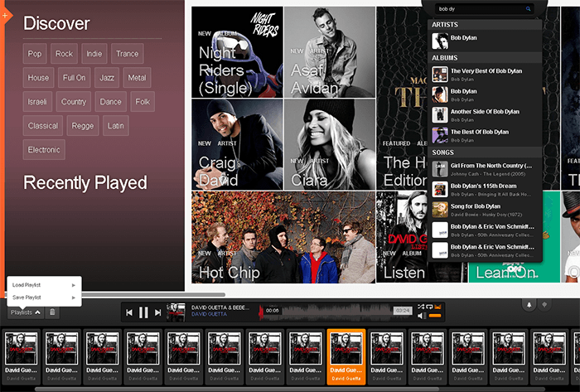Open album The Best Of Bob Dylan
Screen dimensions: 580x392
(x=485, y=135)
